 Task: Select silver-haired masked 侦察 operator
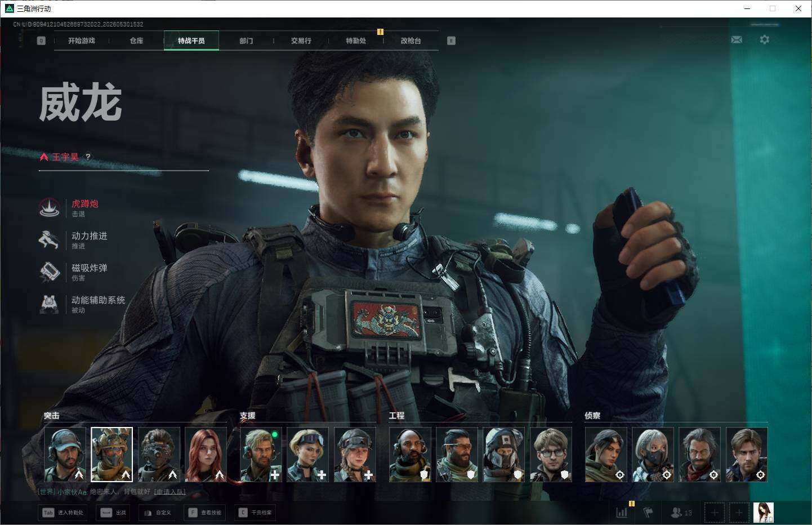pos(653,455)
